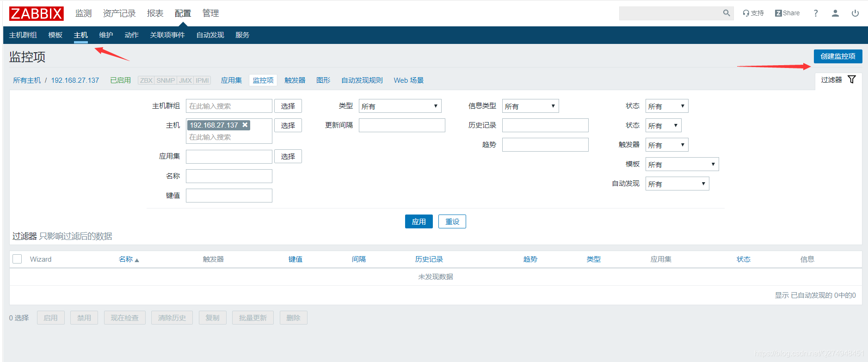Click the 重设 reset button

[452, 221]
